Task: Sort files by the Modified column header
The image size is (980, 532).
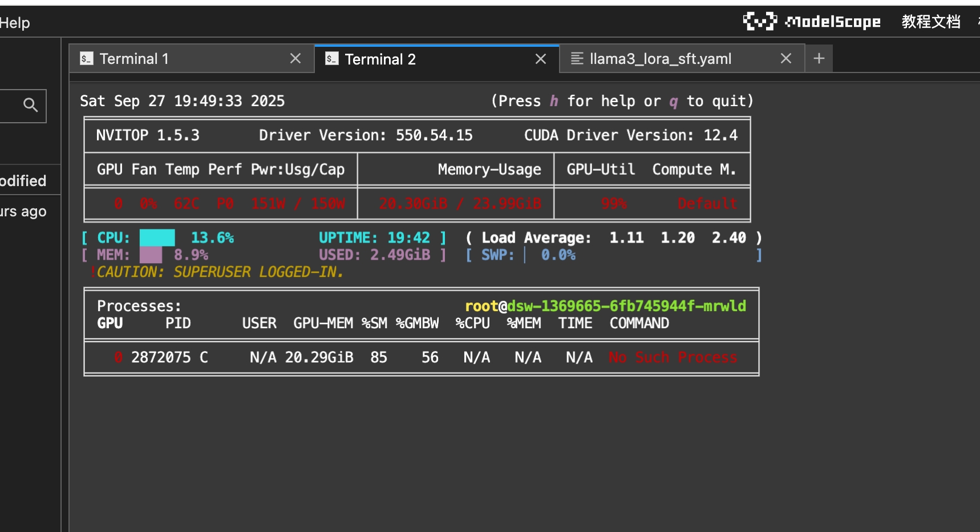Action: click(23, 181)
